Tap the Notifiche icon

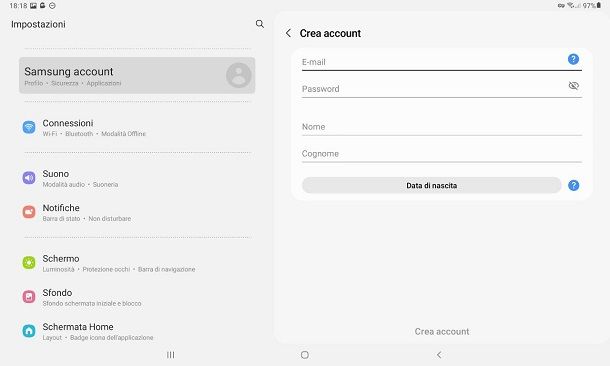coord(29,212)
